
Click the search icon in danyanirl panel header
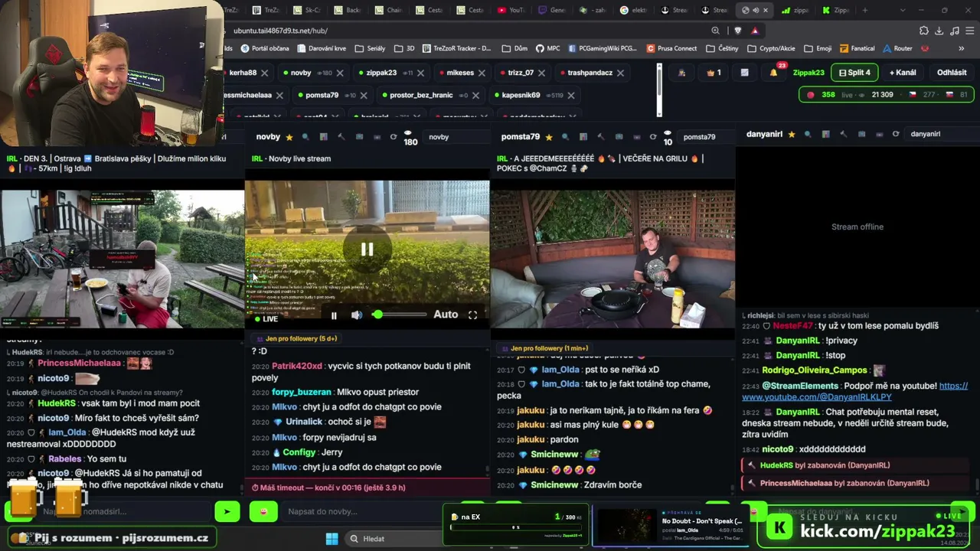click(x=808, y=134)
